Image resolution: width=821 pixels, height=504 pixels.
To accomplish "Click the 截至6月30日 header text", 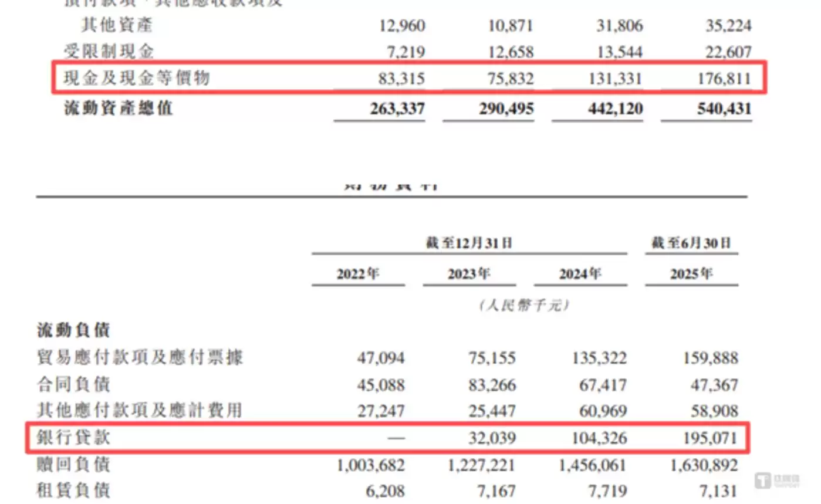I will click(x=691, y=243).
